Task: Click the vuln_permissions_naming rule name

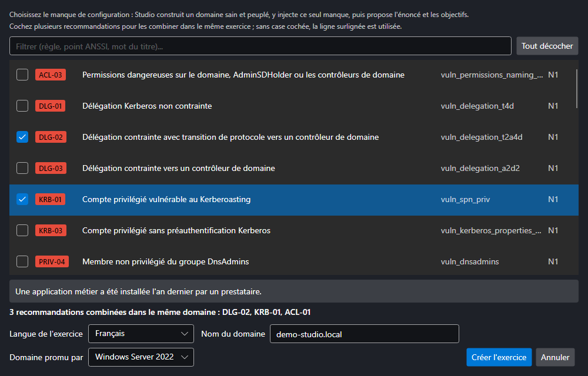Action: tap(492, 75)
